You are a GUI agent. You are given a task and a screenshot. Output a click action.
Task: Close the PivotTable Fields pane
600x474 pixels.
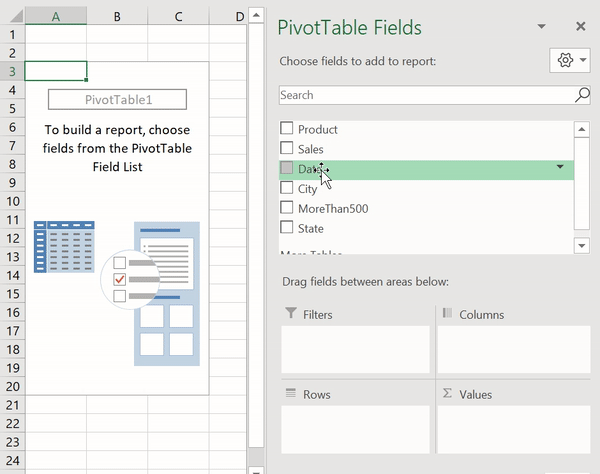(581, 27)
